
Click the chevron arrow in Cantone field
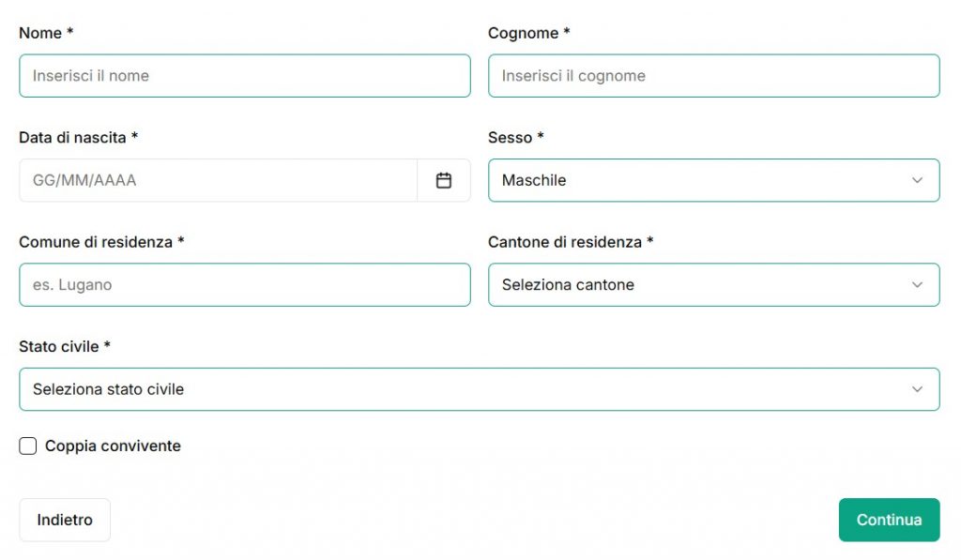point(917,285)
